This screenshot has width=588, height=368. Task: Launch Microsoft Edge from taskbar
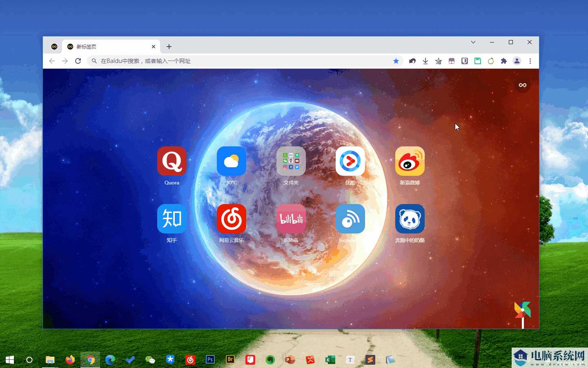coord(110,360)
